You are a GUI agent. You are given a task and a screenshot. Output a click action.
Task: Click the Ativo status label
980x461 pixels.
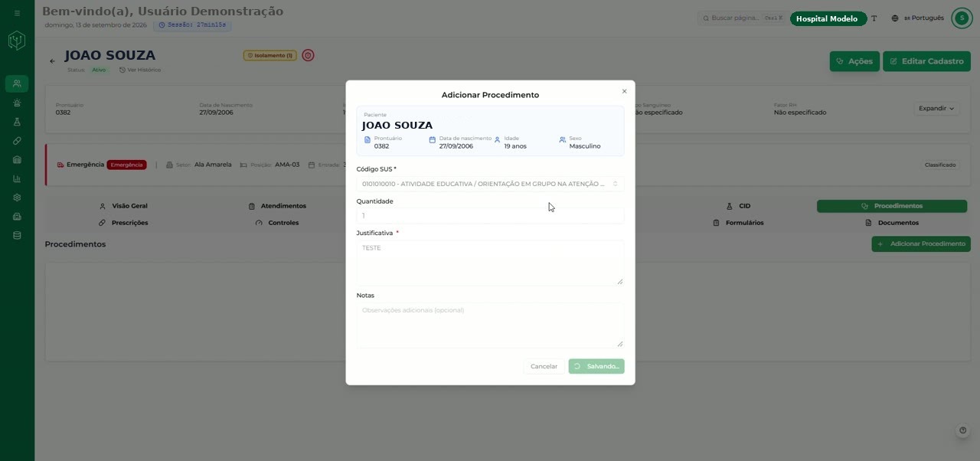click(99, 70)
